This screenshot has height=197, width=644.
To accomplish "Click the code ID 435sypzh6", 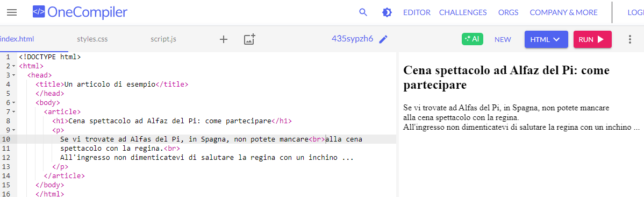I will tap(353, 39).
